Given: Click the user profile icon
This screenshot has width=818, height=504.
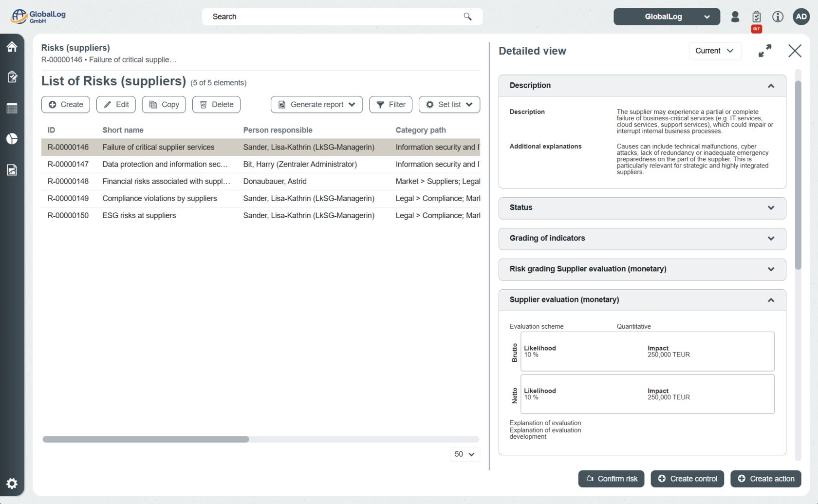Looking at the screenshot, I should [x=735, y=17].
